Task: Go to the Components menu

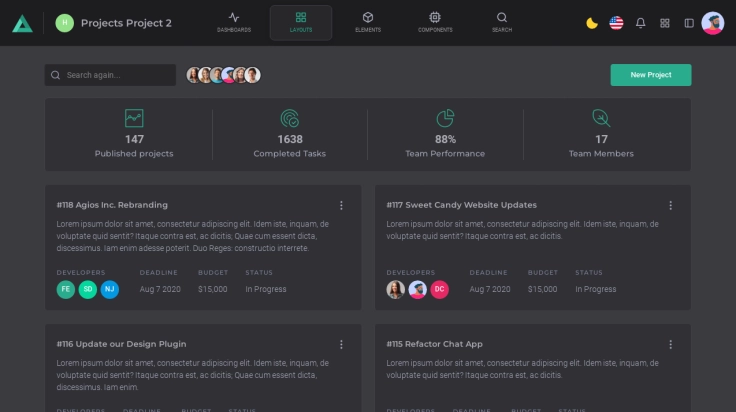Action: click(435, 22)
